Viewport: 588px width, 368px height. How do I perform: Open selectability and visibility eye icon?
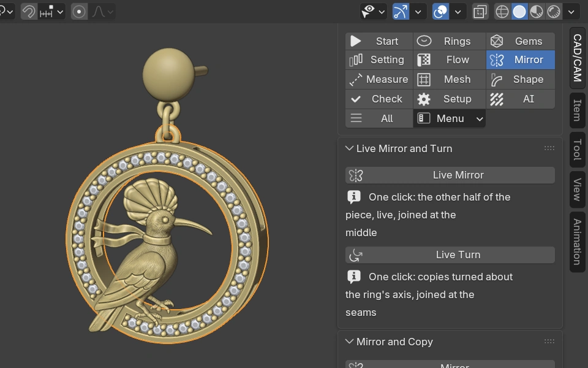pos(368,12)
